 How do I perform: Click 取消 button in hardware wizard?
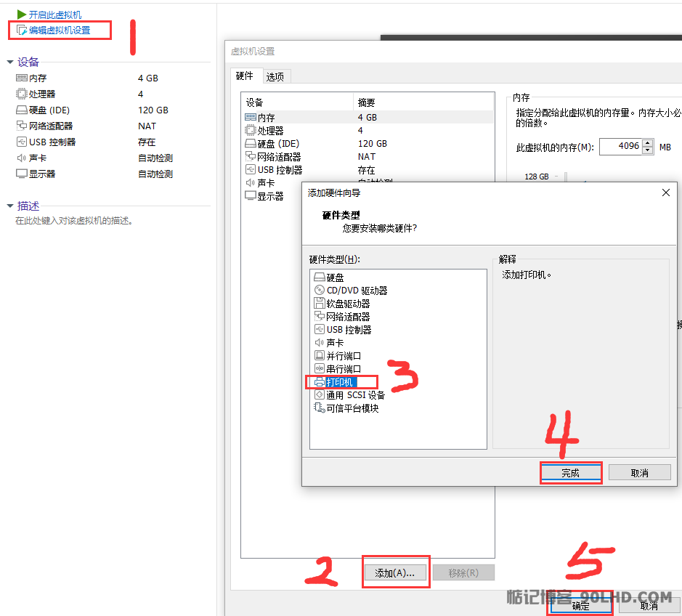click(x=639, y=473)
